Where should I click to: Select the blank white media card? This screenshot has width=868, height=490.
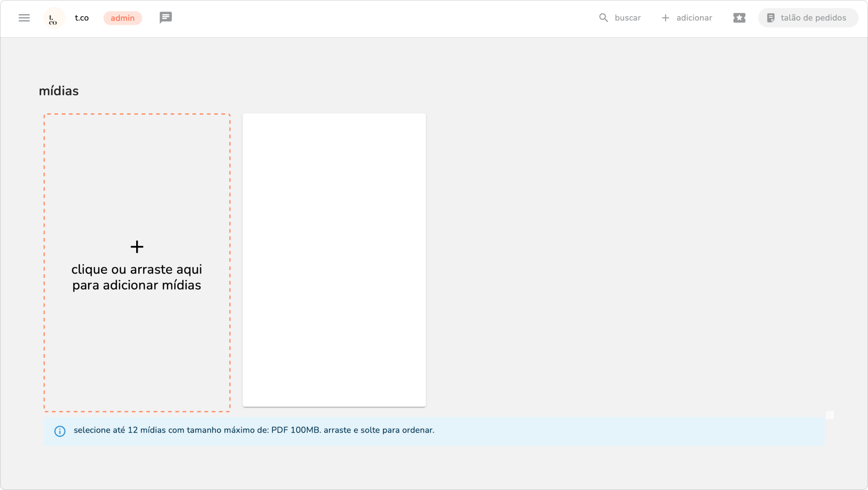click(334, 260)
